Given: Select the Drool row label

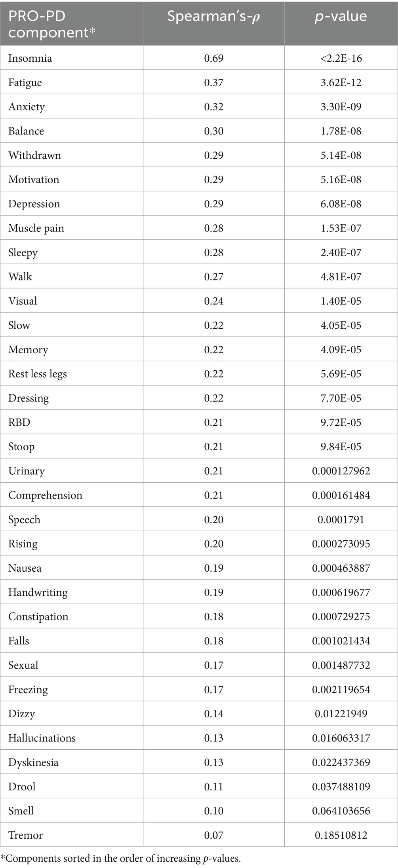Looking at the screenshot, I should point(22,787).
